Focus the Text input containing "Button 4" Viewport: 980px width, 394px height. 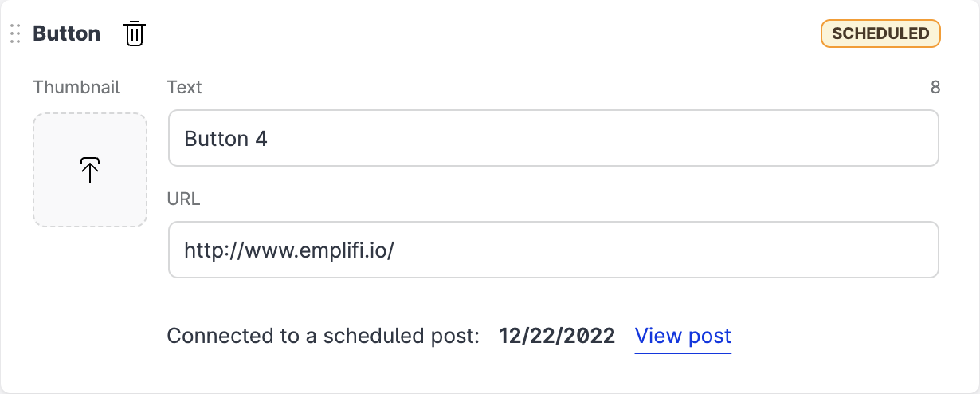pos(553,138)
